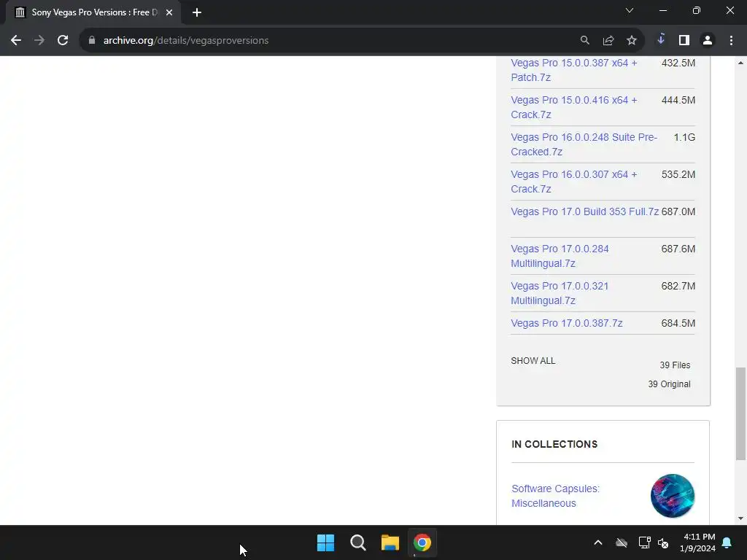Click the OneDrive cloud tray icon

click(x=622, y=542)
